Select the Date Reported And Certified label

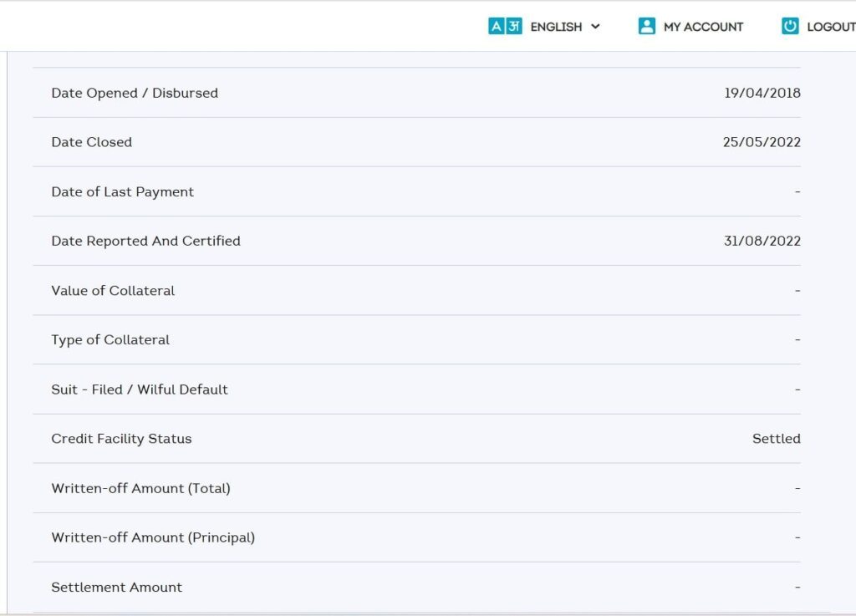click(x=145, y=242)
